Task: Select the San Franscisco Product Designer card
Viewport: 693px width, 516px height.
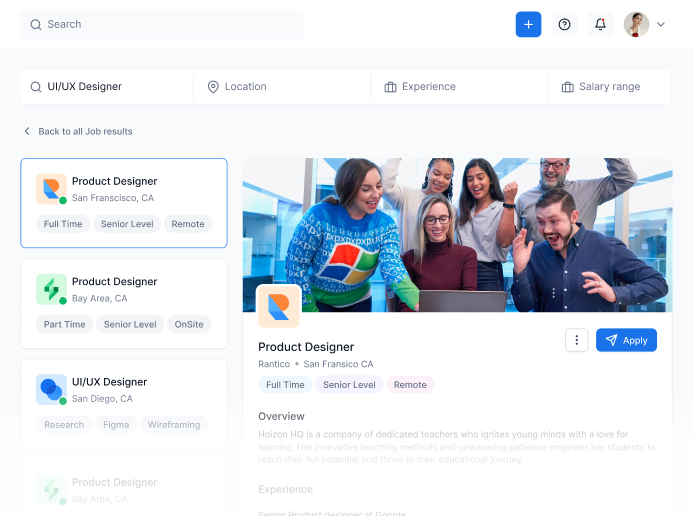Action: pyautogui.click(x=124, y=203)
